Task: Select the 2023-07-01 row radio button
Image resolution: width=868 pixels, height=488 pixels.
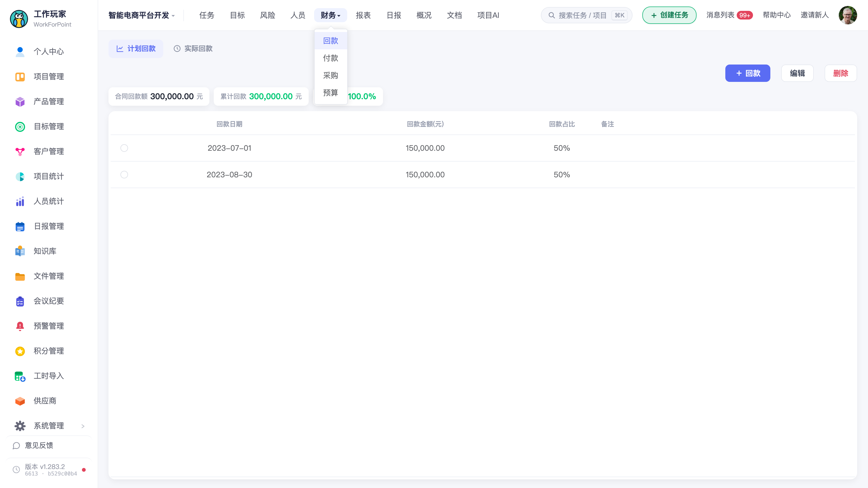Action: [124, 148]
